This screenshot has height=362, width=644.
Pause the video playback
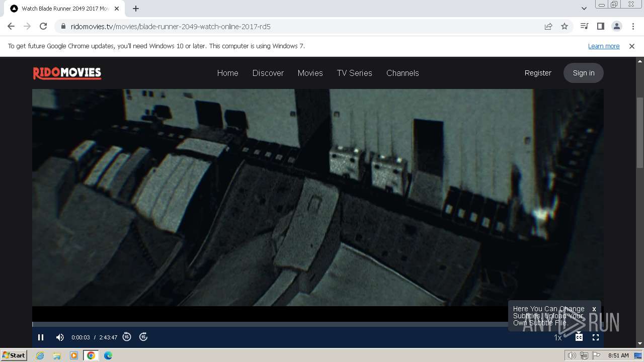coord(41,337)
